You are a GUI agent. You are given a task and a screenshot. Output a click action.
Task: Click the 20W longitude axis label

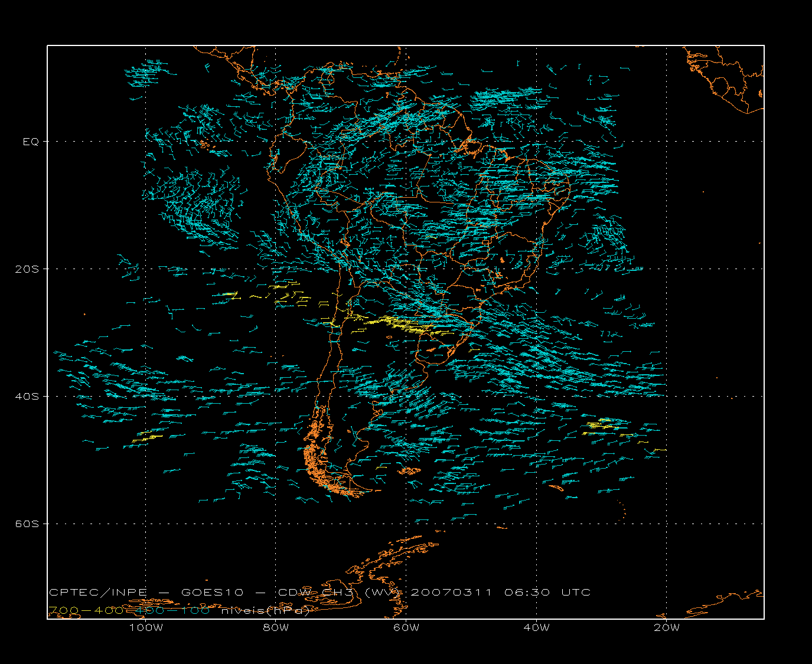pos(667,627)
